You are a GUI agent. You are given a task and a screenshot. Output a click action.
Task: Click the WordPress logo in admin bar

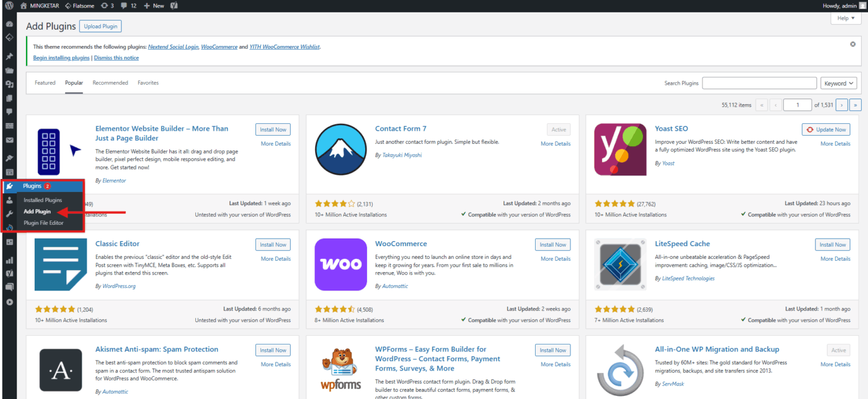tap(9, 6)
